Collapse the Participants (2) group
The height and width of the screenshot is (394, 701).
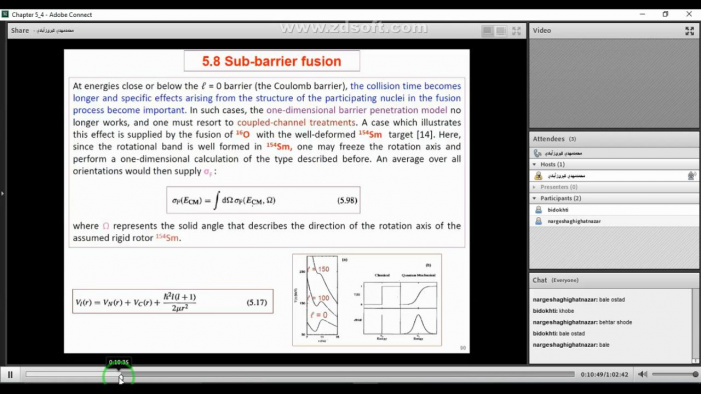tap(534, 198)
